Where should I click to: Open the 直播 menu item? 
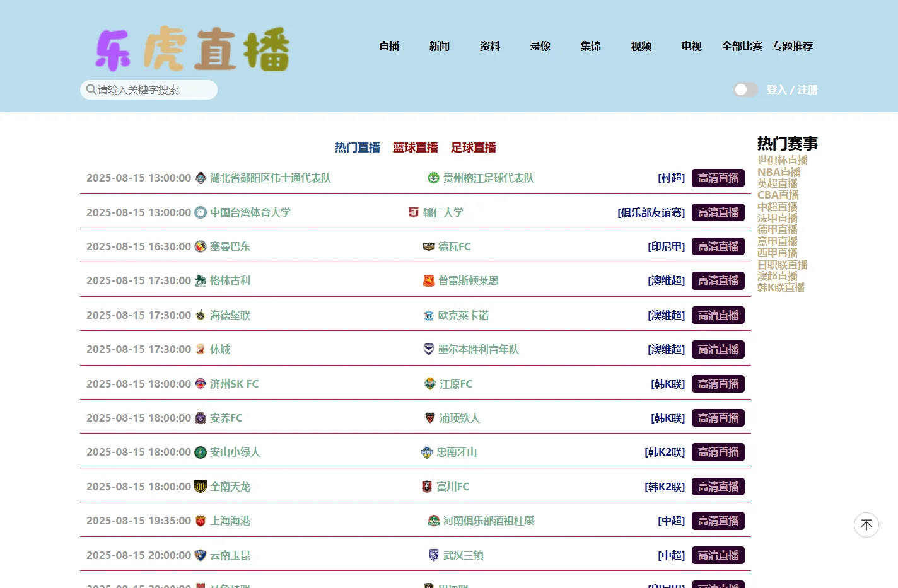tap(389, 46)
